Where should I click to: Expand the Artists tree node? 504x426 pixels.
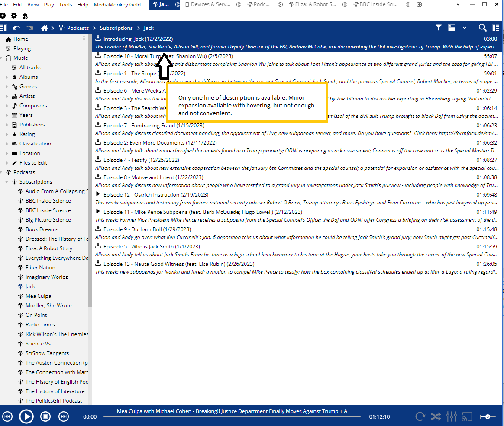(7, 96)
